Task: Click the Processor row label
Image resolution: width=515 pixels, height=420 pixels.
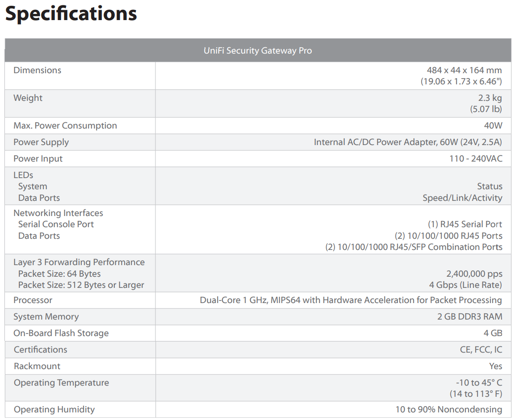Action: pos(33,300)
